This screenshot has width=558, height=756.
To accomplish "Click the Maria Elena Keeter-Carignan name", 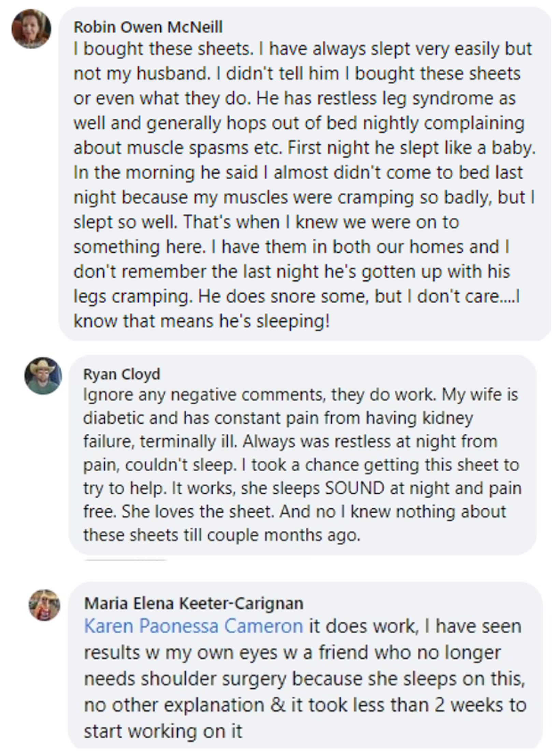I will tap(194, 603).
